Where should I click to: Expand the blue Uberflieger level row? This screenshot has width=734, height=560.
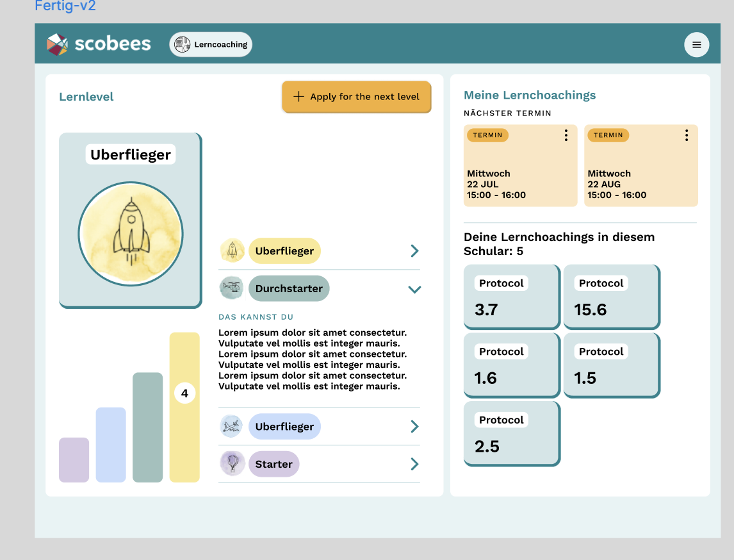pos(414,427)
